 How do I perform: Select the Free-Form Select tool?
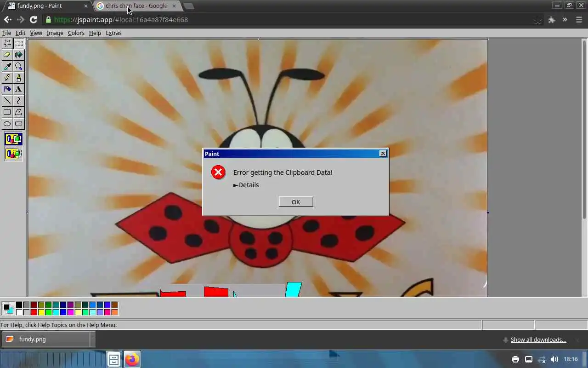(x=7, y=43)
